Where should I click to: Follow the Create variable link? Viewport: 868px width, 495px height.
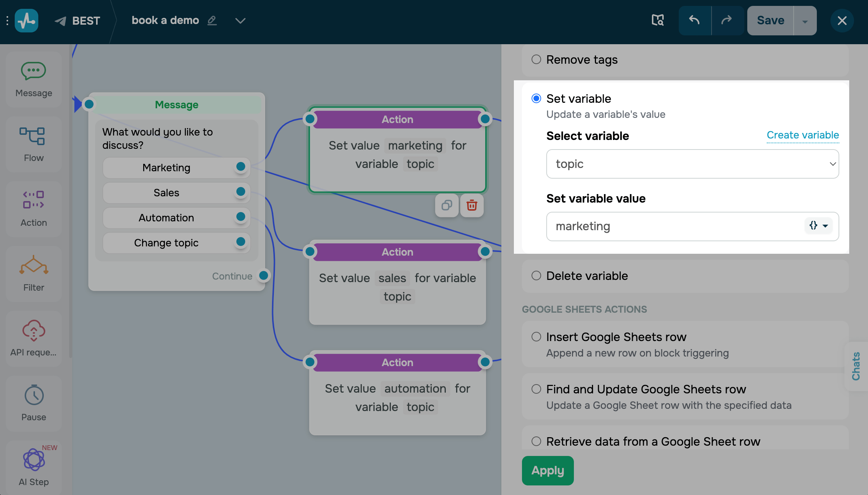coord(802,135)
